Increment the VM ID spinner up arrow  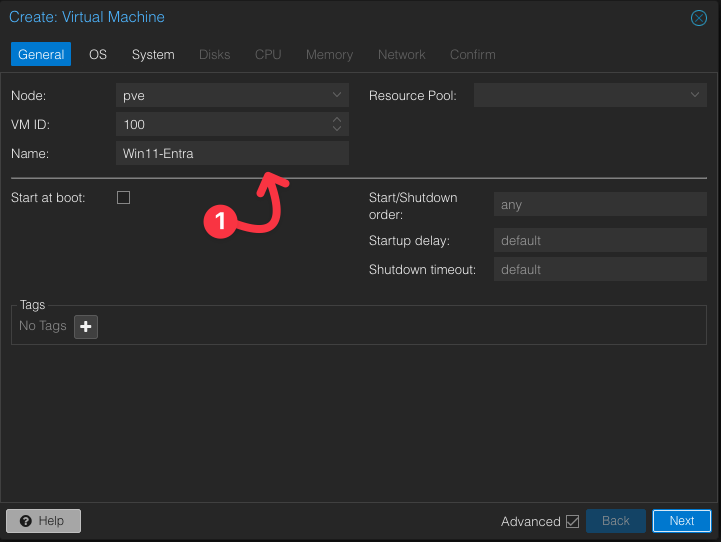click(x=337, y=119)
